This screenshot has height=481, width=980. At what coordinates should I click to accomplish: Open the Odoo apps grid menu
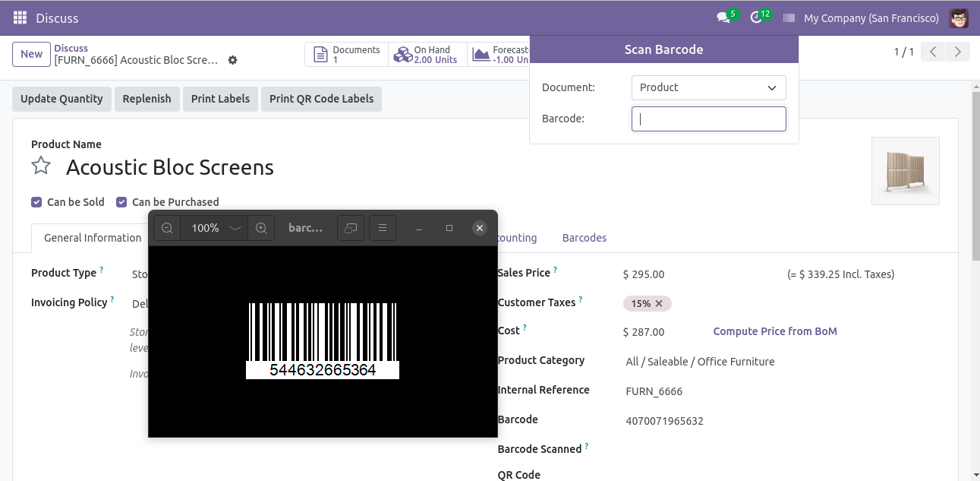pyautogui.click(x=20, y=17)
